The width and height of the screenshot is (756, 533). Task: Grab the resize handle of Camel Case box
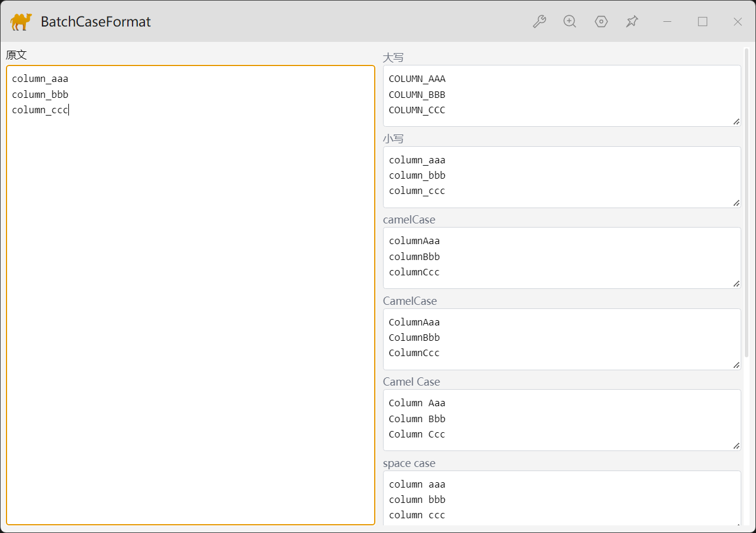[x=736, y=446]
